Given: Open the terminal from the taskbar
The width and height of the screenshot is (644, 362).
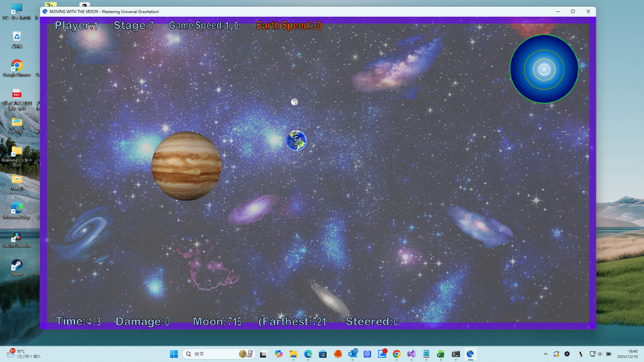Looking at the screenshot, I should coord(455,353).
